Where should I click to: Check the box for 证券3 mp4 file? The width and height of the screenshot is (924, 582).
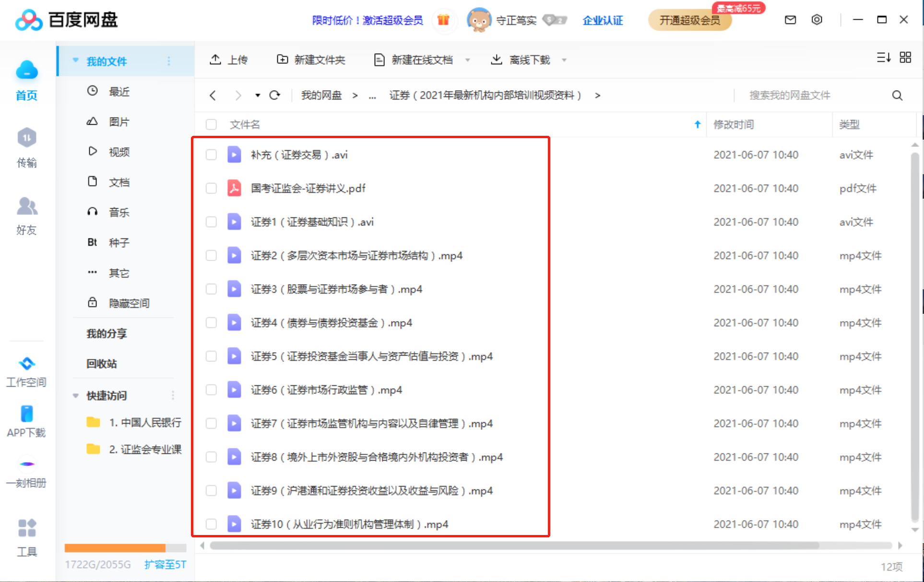[x=211, y=289]
